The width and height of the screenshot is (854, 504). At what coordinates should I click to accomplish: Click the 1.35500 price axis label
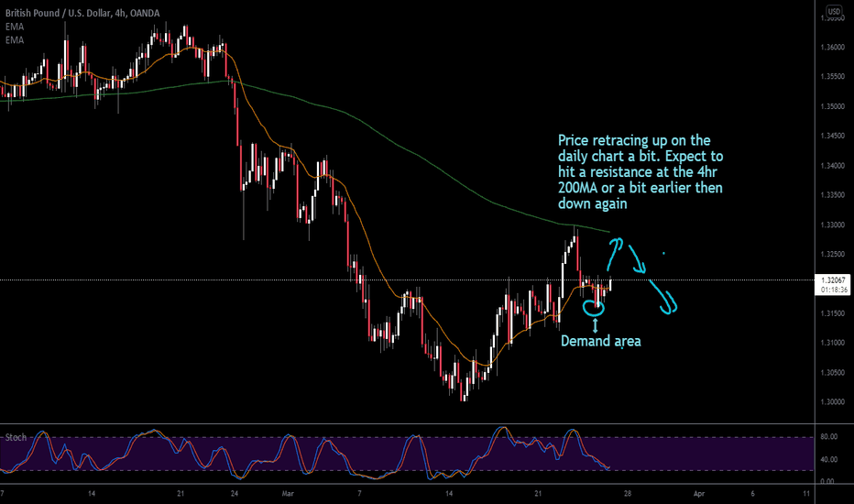832,77
